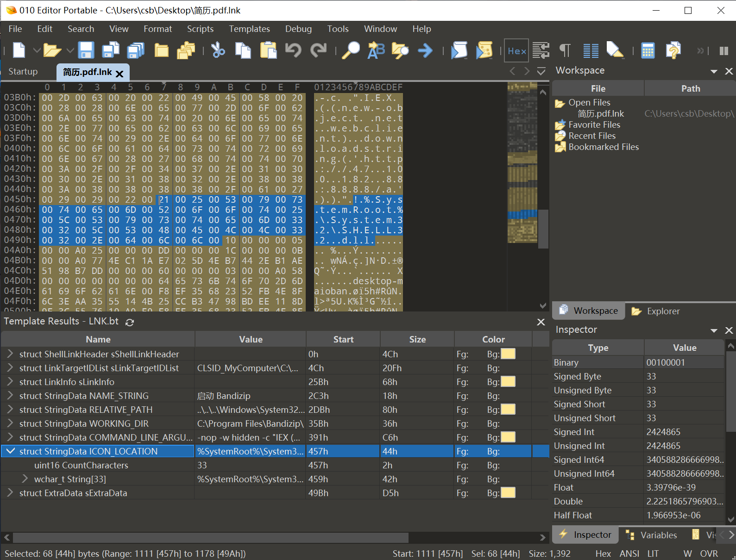Image resolution: width=736 pixels, height=560 pixels.
Task: Open the Scripts menu
Action: [x=200, y=29]
